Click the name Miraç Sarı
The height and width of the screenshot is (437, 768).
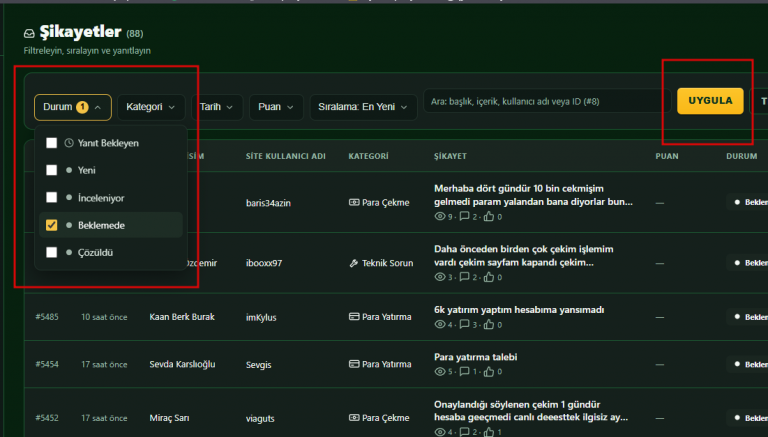tap(169, 417)
